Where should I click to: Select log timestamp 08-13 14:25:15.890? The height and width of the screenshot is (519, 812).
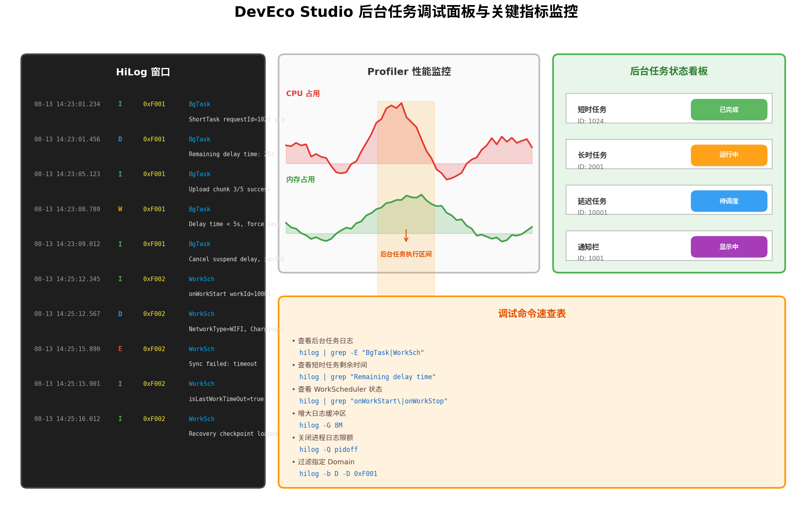coord(67,349)
